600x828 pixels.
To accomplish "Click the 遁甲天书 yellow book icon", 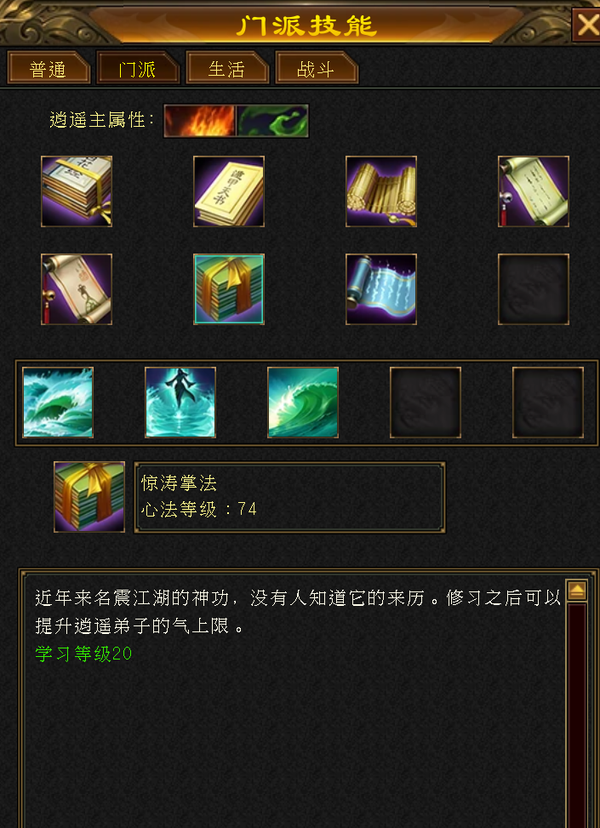I will click(229, 191).
